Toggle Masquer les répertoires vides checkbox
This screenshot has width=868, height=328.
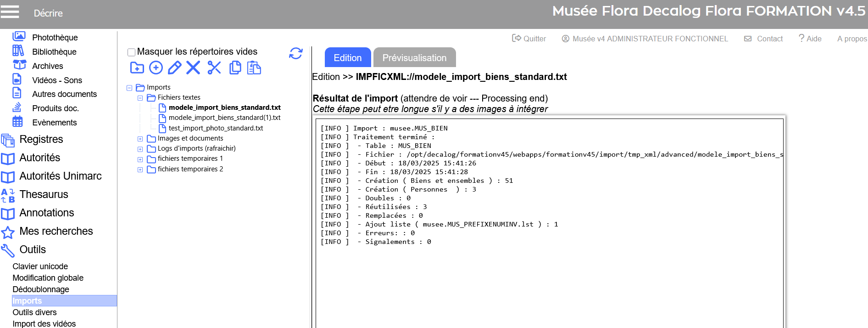pyautogui.click(x=131, y=52)
